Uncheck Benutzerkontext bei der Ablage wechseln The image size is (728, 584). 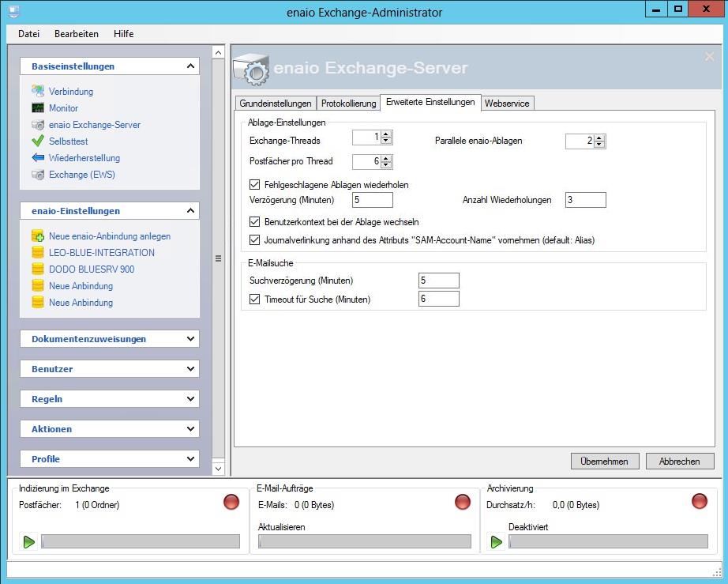(x=254, y=222)
